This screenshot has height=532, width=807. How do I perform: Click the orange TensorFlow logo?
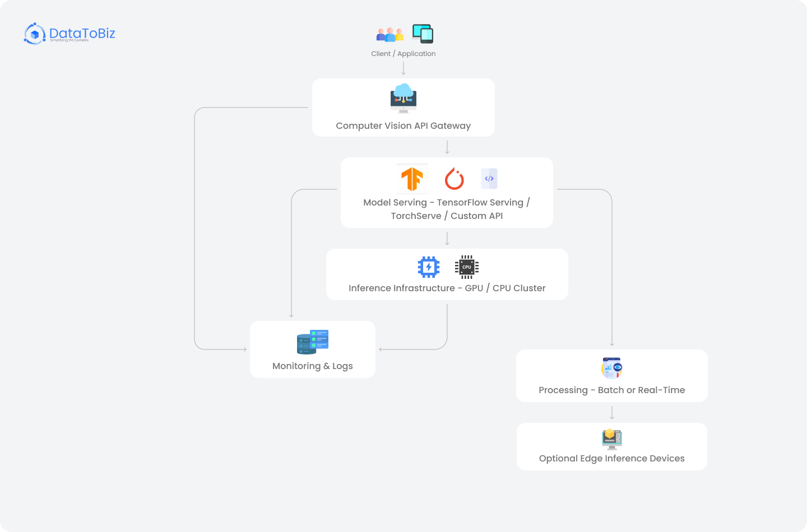(412, 179)
